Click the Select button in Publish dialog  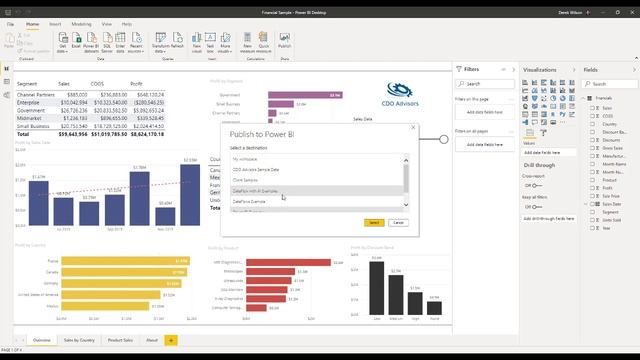(374, 223)
